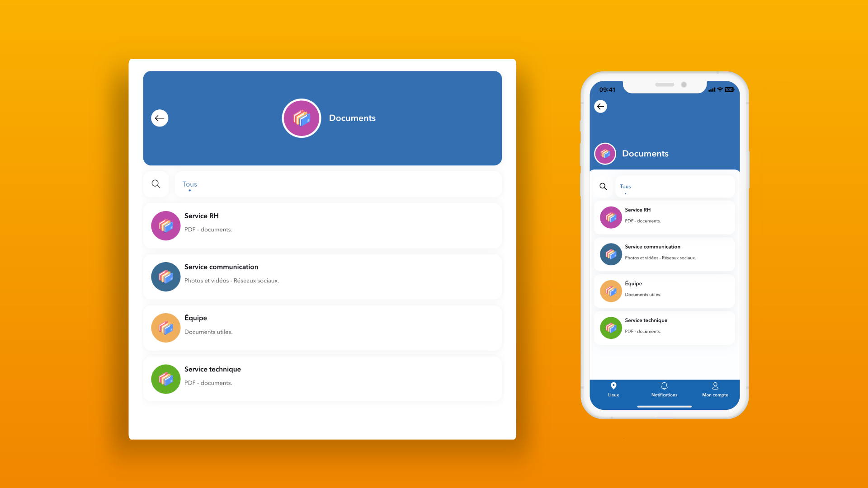
Task: Toggle the Tous filter selection
Action: [x=189, y=183]
